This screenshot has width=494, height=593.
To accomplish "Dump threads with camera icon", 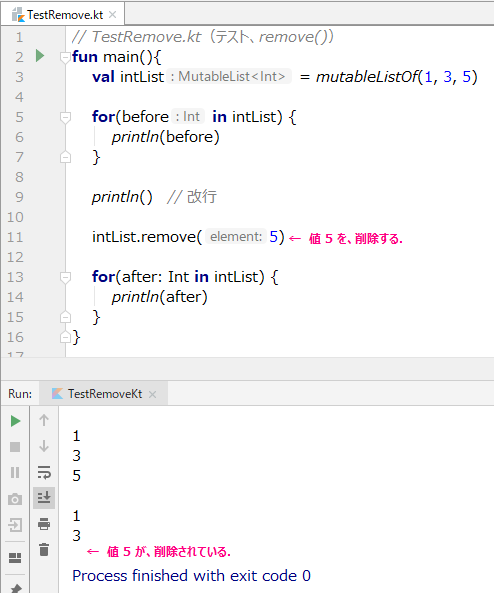I will pyautogui.click(x=15, y=499).
